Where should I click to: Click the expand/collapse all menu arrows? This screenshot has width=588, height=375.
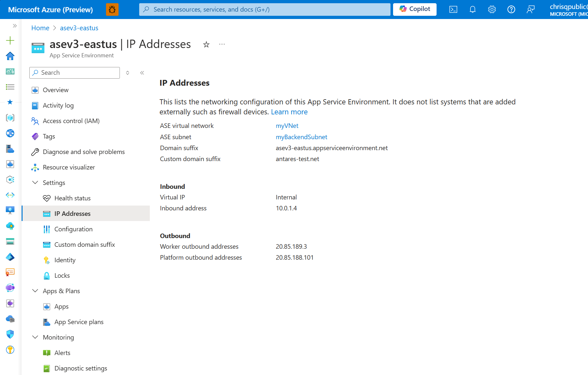pyautogui.click(x=128, y=73)
